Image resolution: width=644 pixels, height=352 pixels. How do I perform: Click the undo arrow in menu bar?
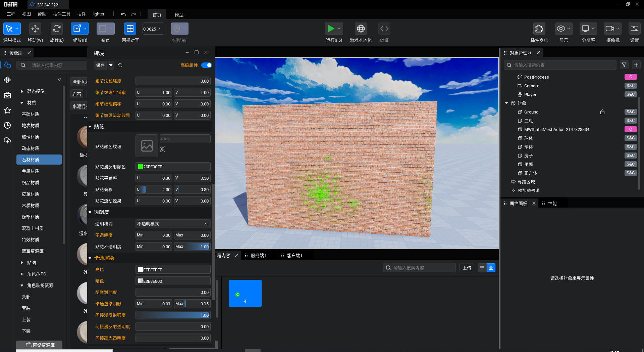123,14
